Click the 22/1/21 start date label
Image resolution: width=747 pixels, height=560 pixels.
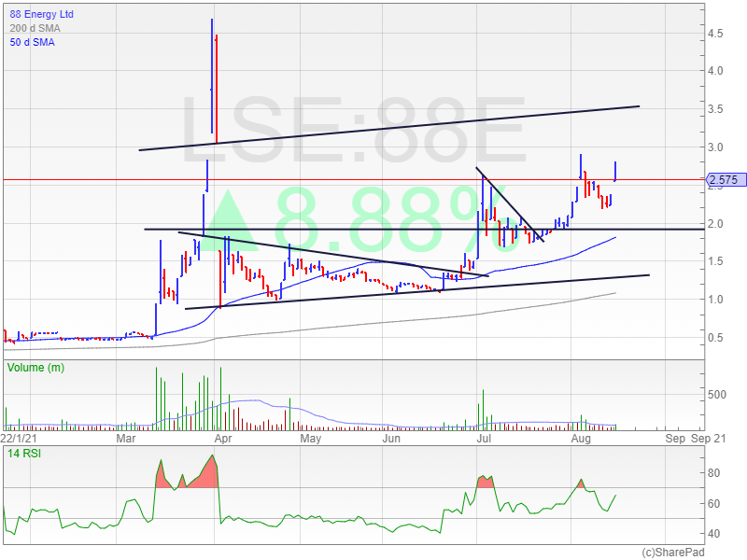click(x=19, y=438)
